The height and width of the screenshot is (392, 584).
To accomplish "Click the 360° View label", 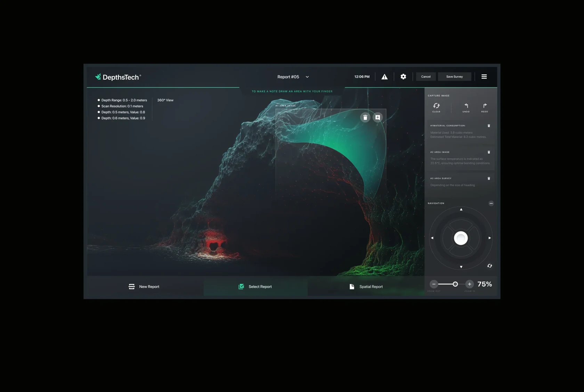I will click(165, 100).
